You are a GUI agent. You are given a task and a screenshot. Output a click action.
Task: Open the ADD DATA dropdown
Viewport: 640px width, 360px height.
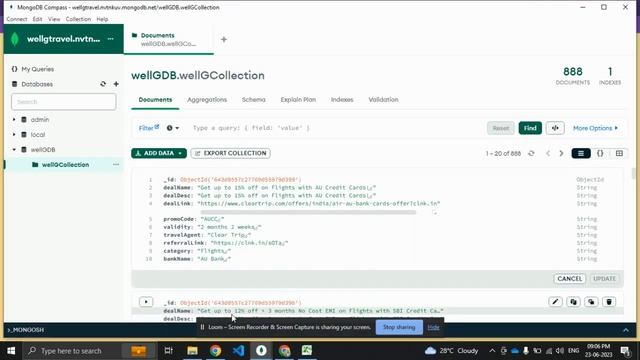tap(159, 153)
